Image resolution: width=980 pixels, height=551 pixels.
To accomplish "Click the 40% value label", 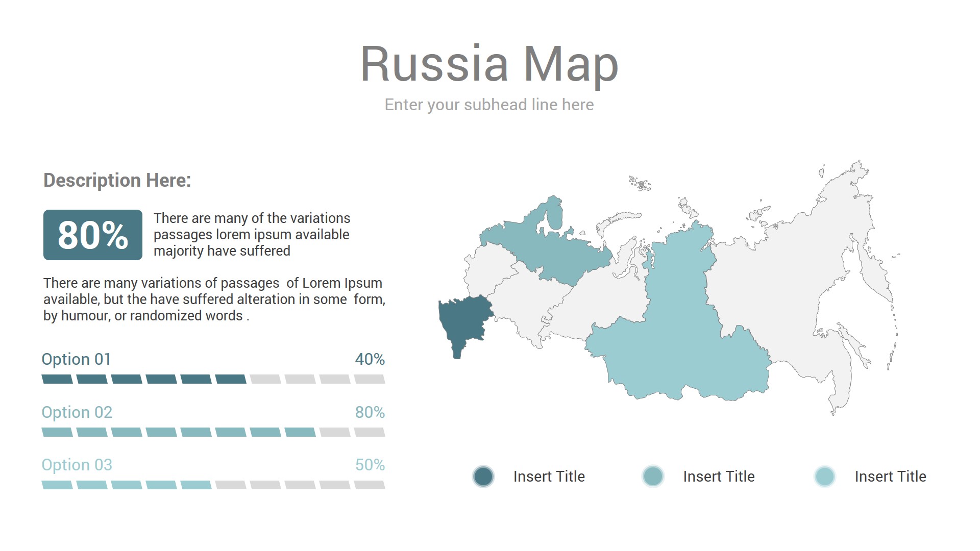I will click(370, 359).
